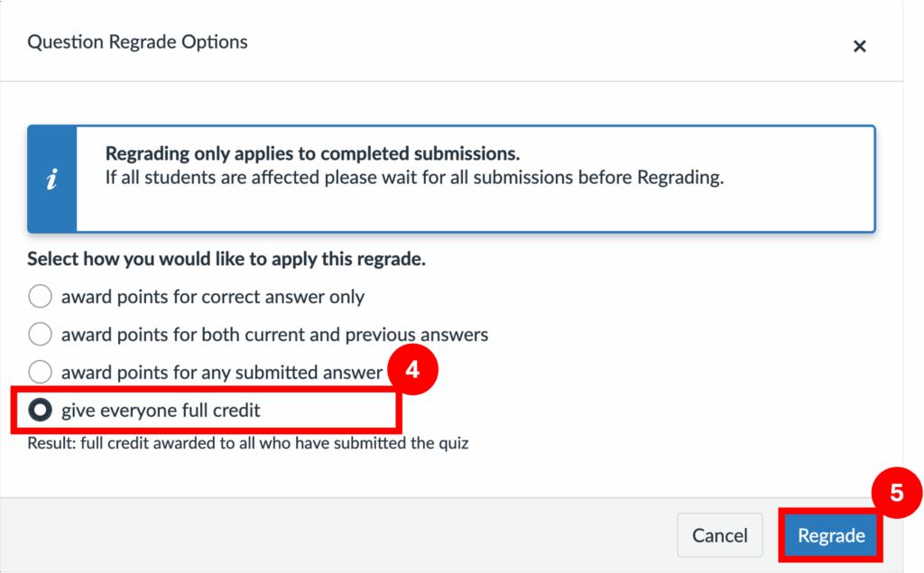924x573 pixels.
Task: Click the 'Select how you would like' heading
Action: [x=226, y=259]
